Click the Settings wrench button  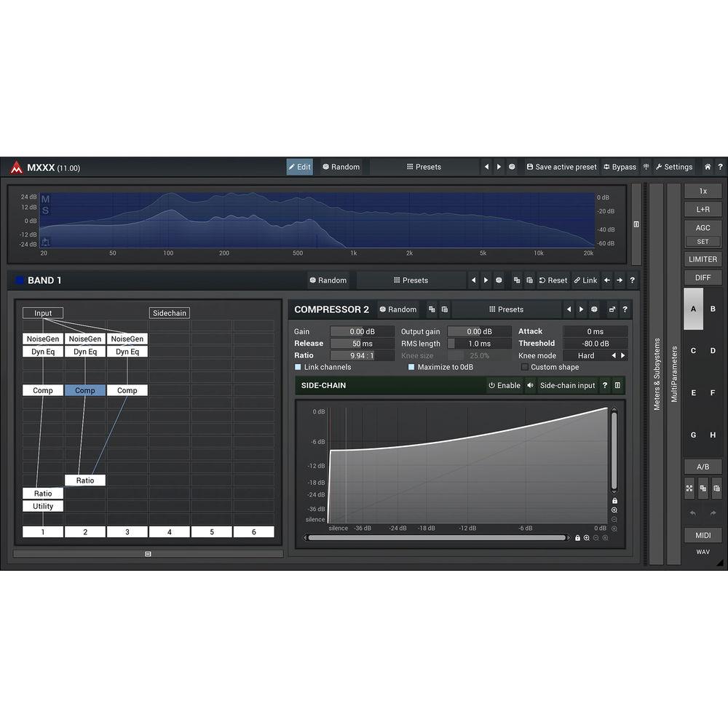(673, 167)
